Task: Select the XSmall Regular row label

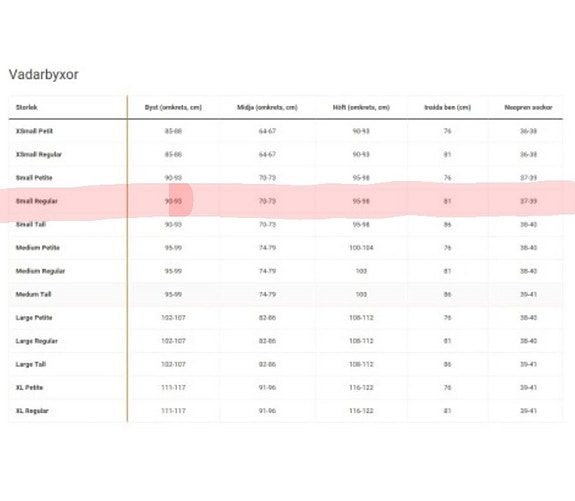Action: [x=39, y=154]
